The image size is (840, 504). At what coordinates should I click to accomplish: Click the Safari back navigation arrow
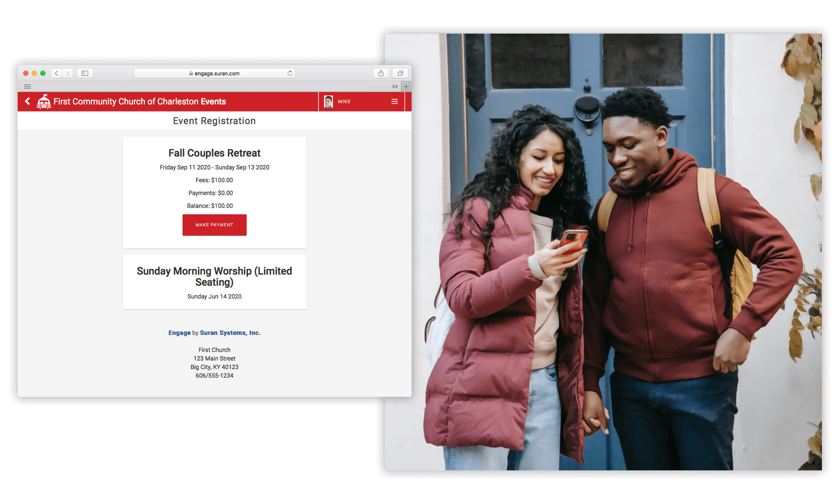[x=57, y=73]
